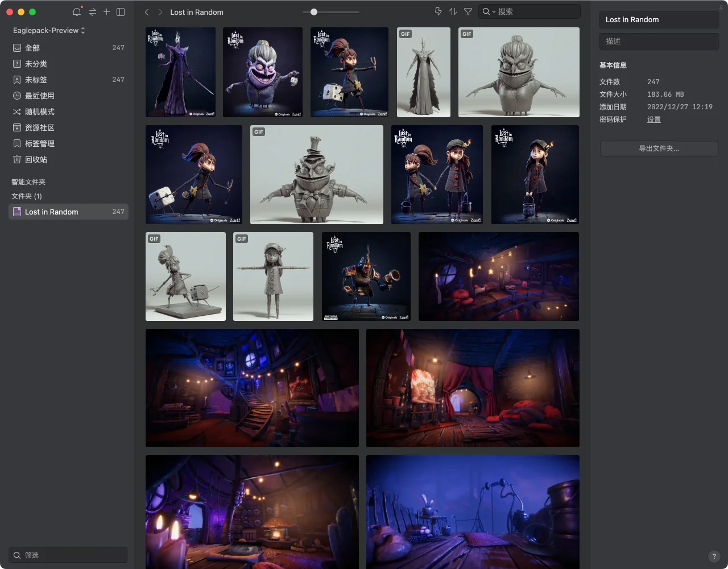Viewport: 728px width, 569px height.
Task: Click the 未标签 icon
Action: pos(17,80)
